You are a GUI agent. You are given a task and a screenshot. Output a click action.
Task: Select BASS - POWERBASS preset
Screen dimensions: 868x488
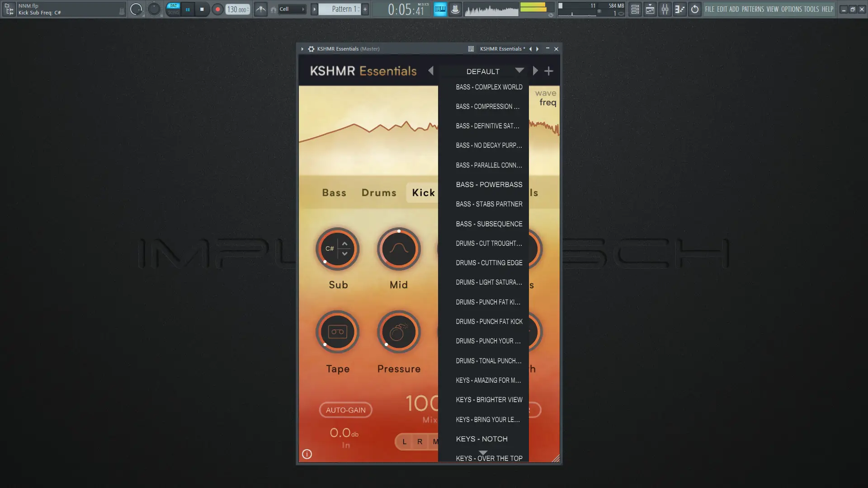coord(489,184)
